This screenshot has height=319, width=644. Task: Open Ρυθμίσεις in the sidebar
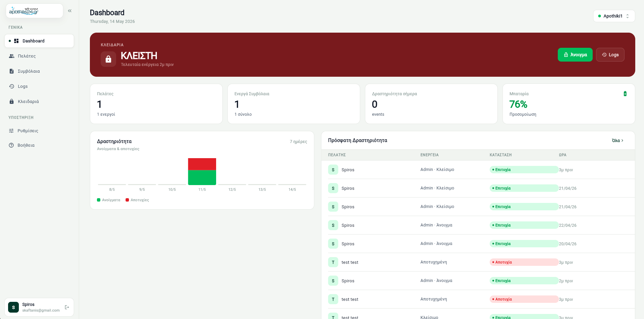point(39,131)
